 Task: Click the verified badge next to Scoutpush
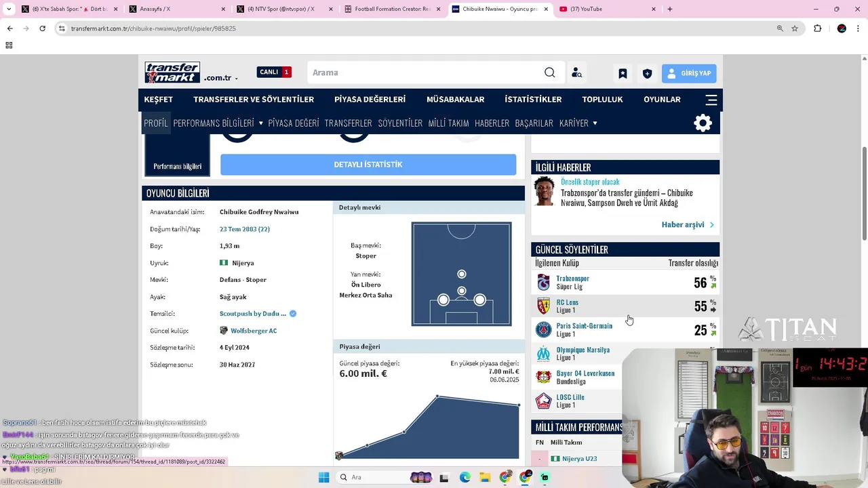(293, 314)
